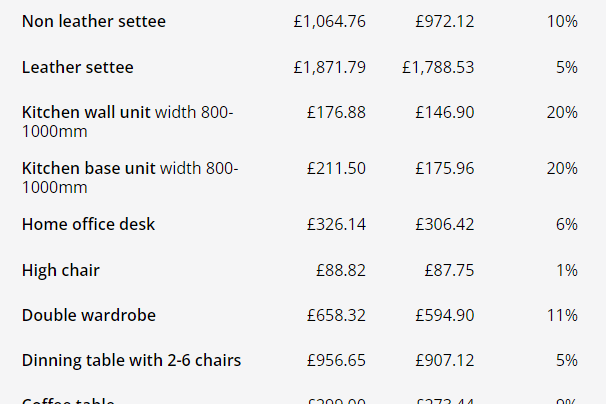Select the 'High chair' row label
606x404 pixels.
click(x=61, y=270)
